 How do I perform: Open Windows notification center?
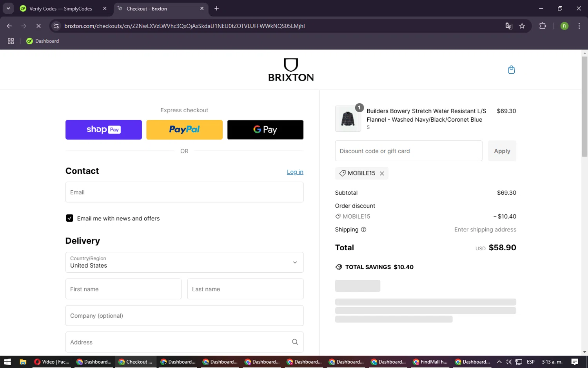click(x=575, y=362)
